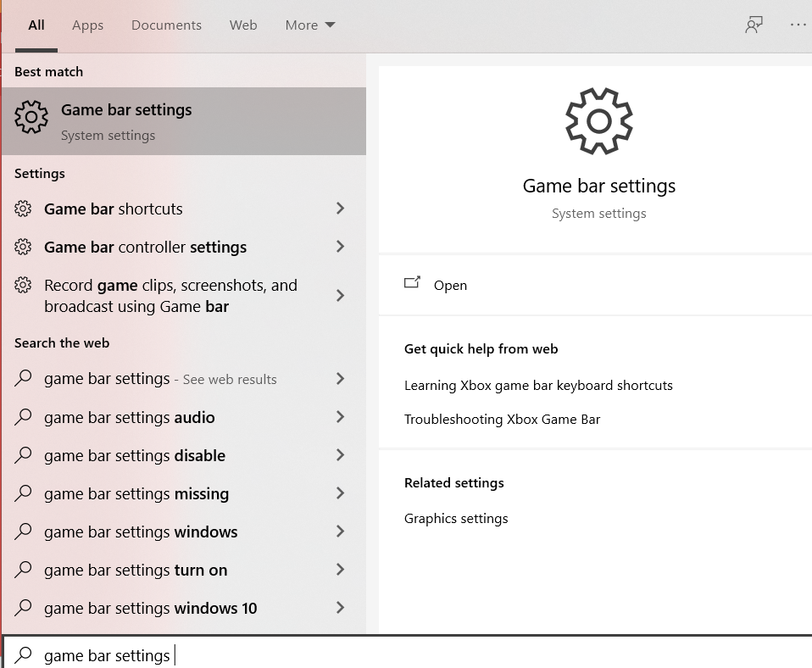Expand 'See web results' chevron
The height and width of the screenshot is (668, 812).
coord(340,379)
